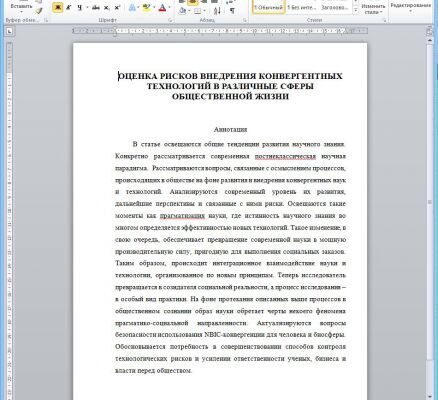Open Вставить paste dropdown
The height and width of the screenshot is (400, 438).
point(22,7)
